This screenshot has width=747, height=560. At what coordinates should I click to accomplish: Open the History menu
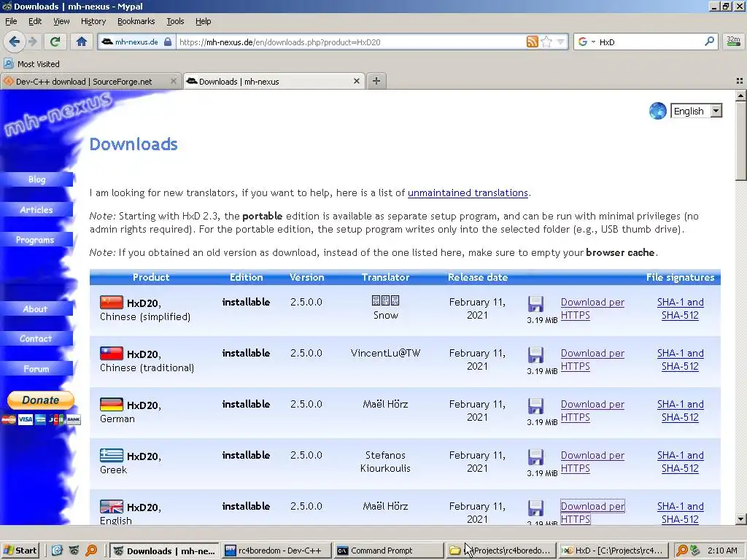[x=93, y=21]
